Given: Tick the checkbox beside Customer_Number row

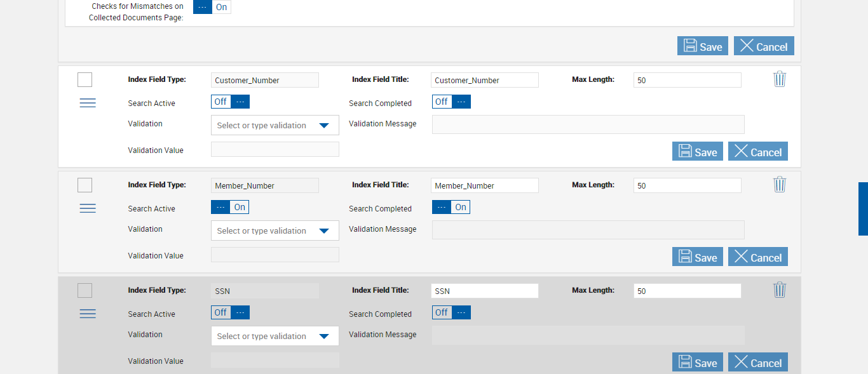Looking at the screenshot, I should (85, 80).
